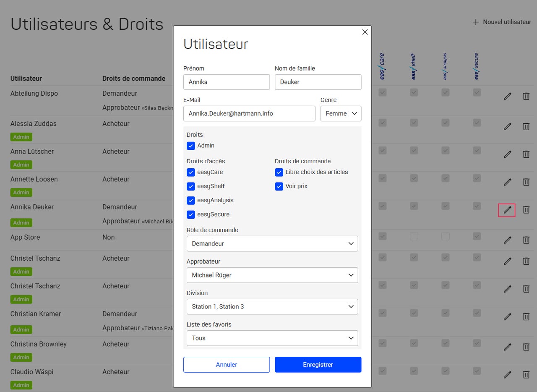This screenshot has height=392, width=537.
Task: Click the Enregistrer button
Action: pyautogui.click(x=318, y=364)
